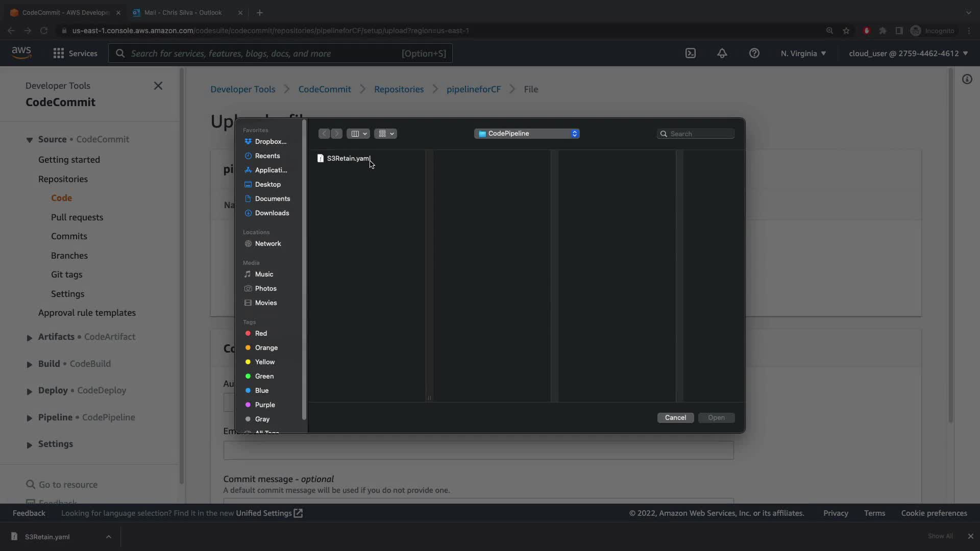The image size is (980, 551).
Task: Select Downloads in Finder sidebar
Action: point(272,213)
